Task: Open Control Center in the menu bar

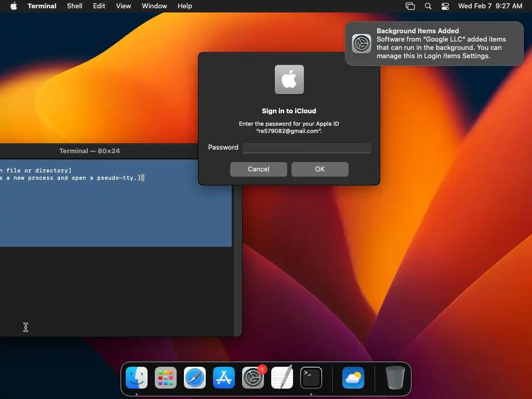Action: [x=445, y=6]
